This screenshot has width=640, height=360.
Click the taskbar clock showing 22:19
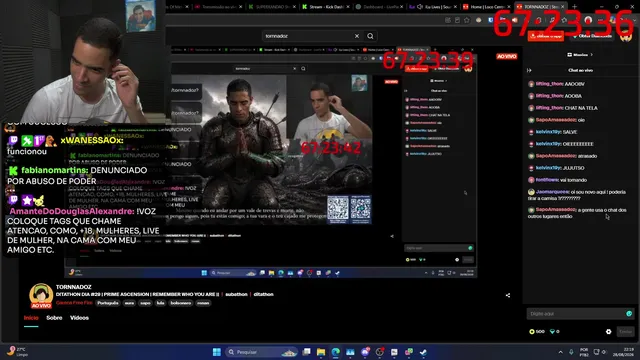point(623,352)
